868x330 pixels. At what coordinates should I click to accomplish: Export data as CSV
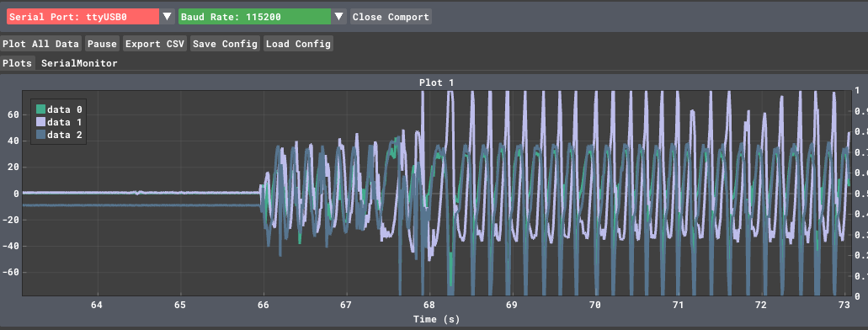(x=154, y=44)
